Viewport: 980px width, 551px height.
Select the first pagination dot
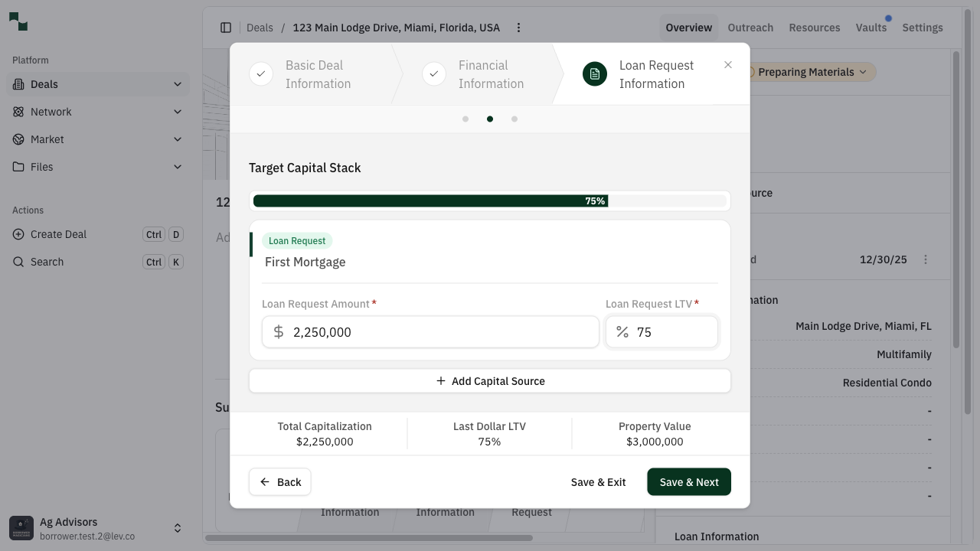coord(465,119)
